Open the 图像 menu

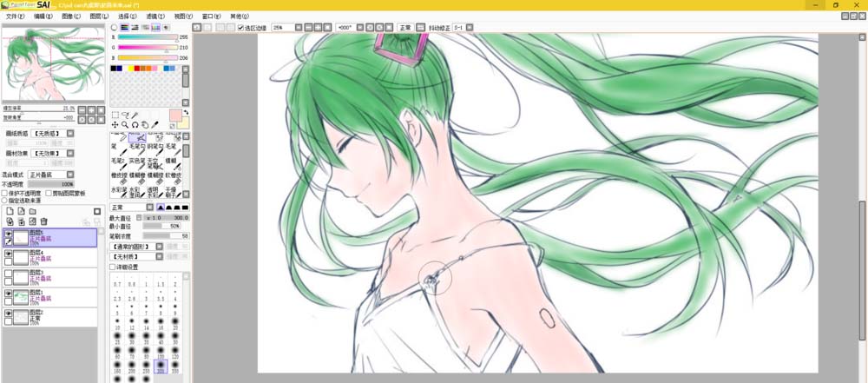(x=71, y=17)
